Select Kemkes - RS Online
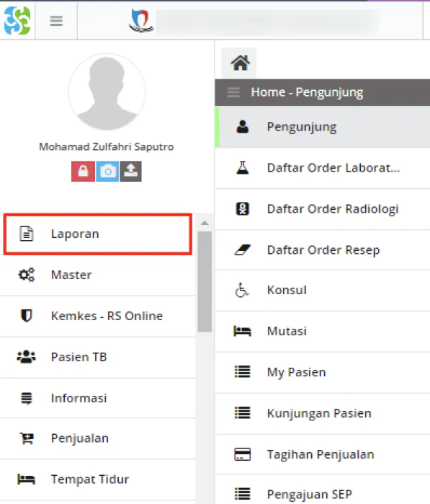This screenshot has width=430, height=504. coord(98,317)
